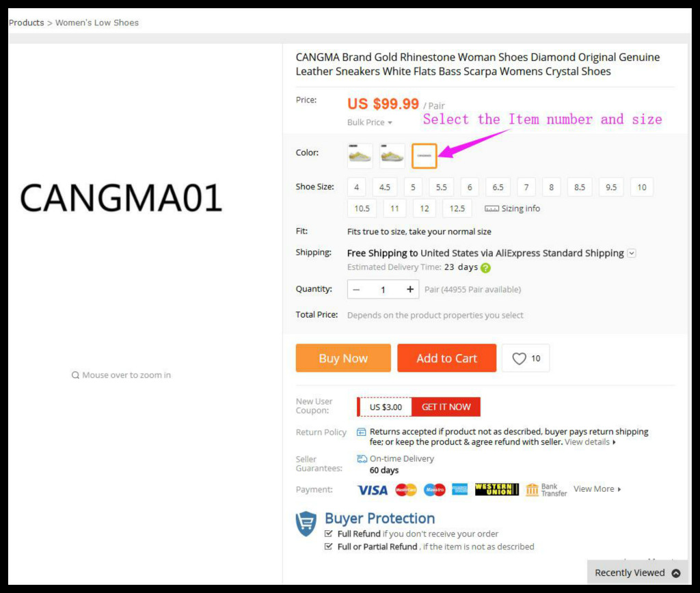
Task: Click the Recently Viewed label
Action: [630, 573]
